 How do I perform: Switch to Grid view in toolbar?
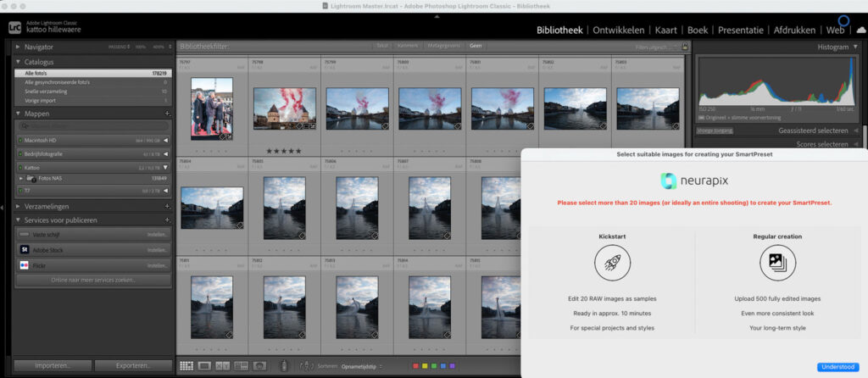point(186,366)
